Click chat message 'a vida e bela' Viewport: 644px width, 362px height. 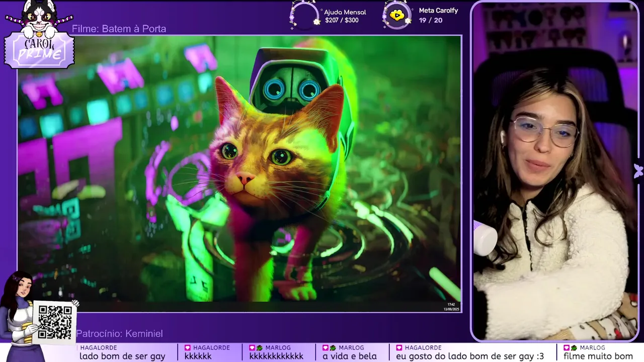(350, 356)
